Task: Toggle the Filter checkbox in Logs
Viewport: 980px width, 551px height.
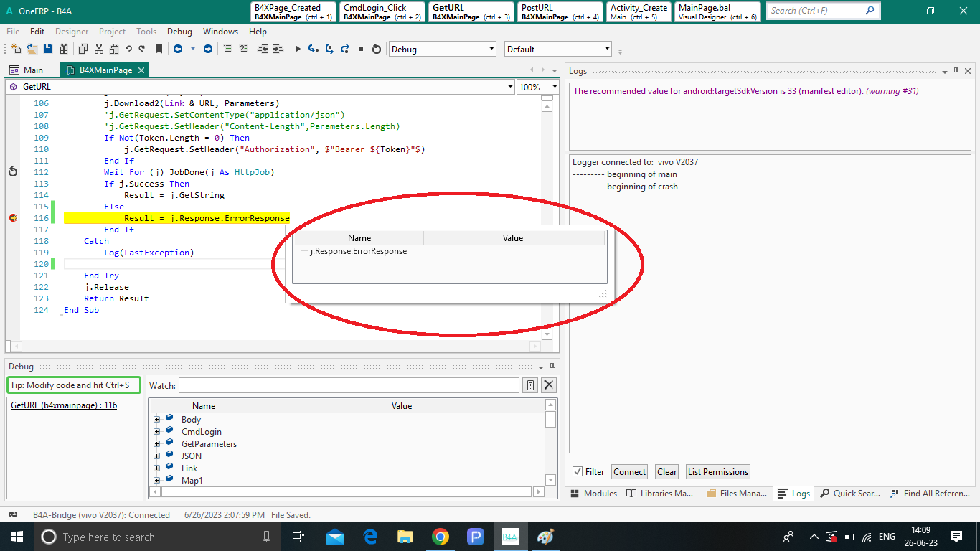Action: click(578, 471)
